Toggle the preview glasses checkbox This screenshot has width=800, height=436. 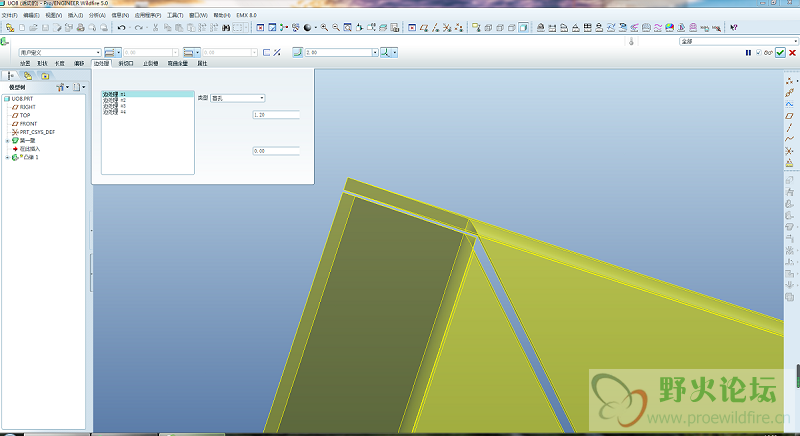[758, 52]
